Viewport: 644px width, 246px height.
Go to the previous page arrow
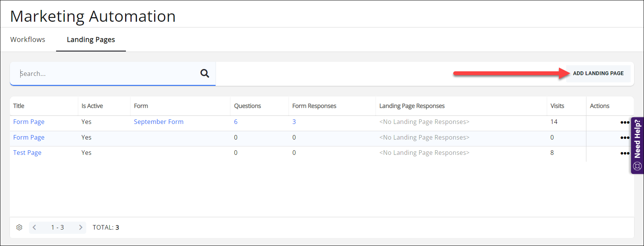(x=34, y=227)
